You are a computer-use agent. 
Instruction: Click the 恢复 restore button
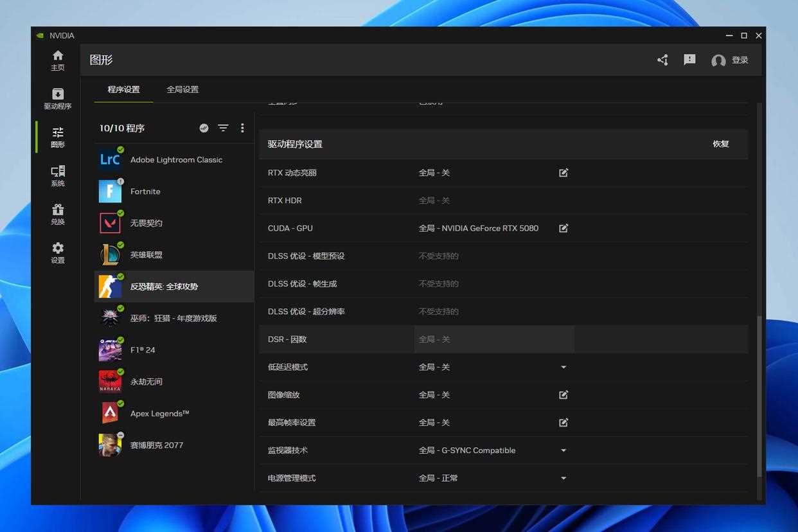pyautogui.click(x=721, y=144)
